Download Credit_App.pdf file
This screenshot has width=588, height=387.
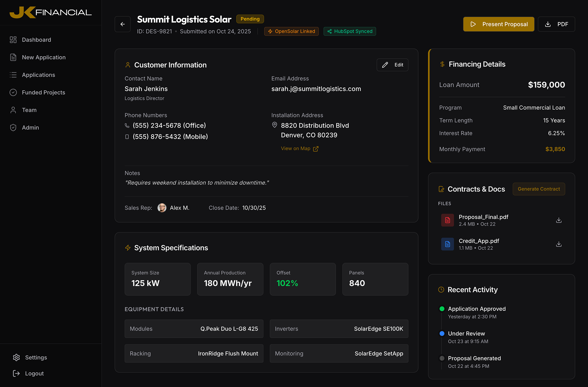559,244
